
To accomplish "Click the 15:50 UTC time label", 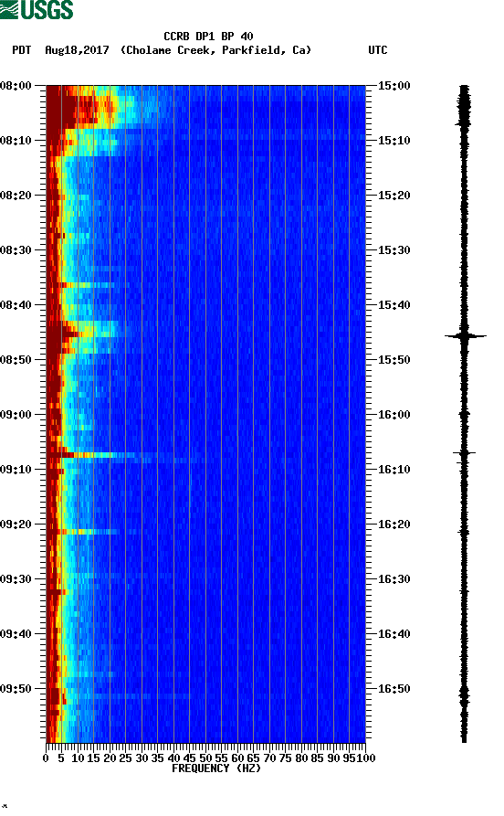I will click(394, 360).
